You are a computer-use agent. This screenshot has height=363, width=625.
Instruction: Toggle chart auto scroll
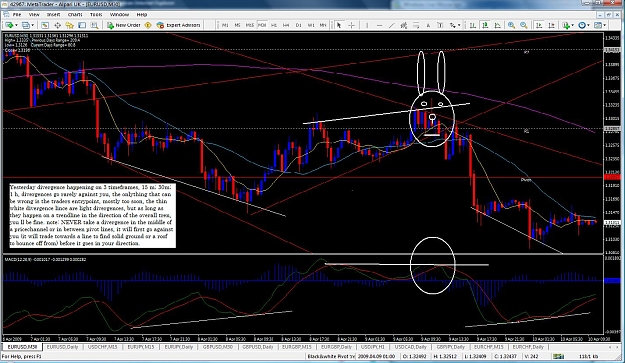click(539, 25)
